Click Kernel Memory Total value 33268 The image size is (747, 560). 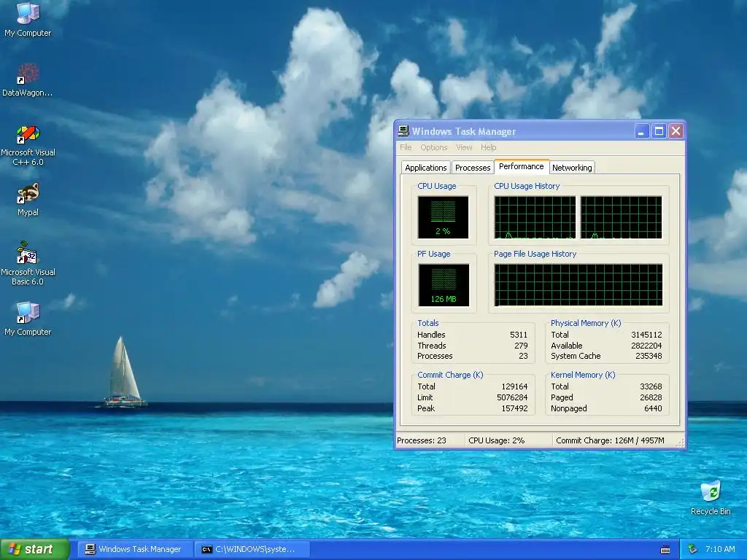tap(651, 386)
